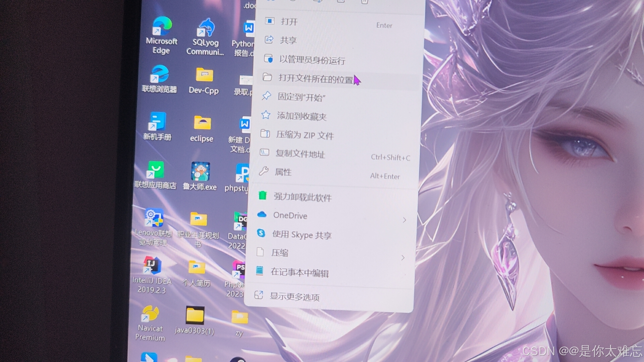Open the 鲁大师.exe desktop icon

tap(200, 172)
